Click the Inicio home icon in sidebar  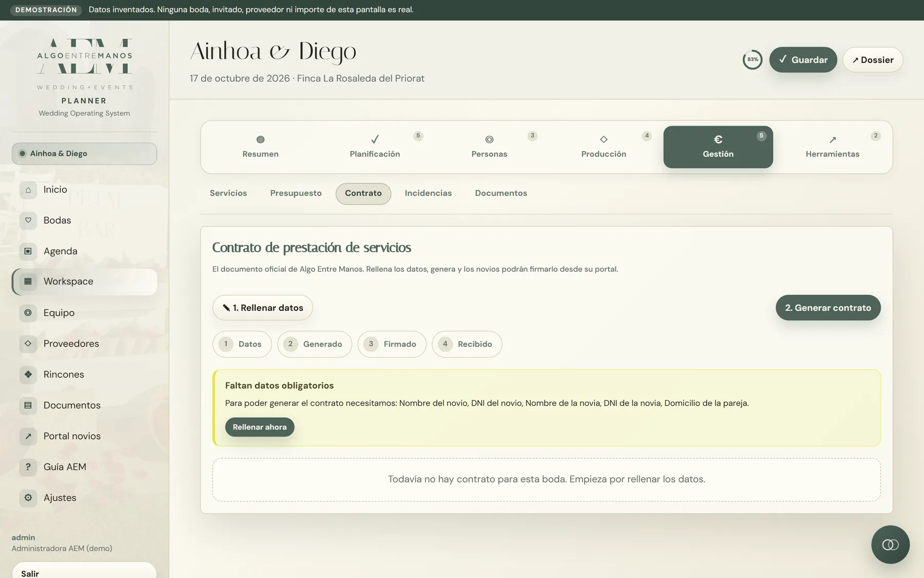point(28,190)
